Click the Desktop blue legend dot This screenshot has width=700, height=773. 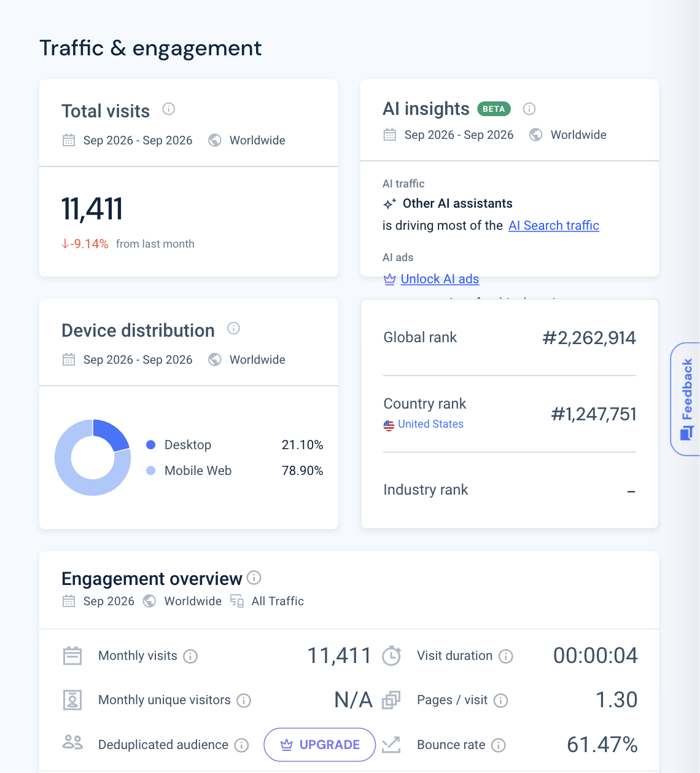click(150, 445)
